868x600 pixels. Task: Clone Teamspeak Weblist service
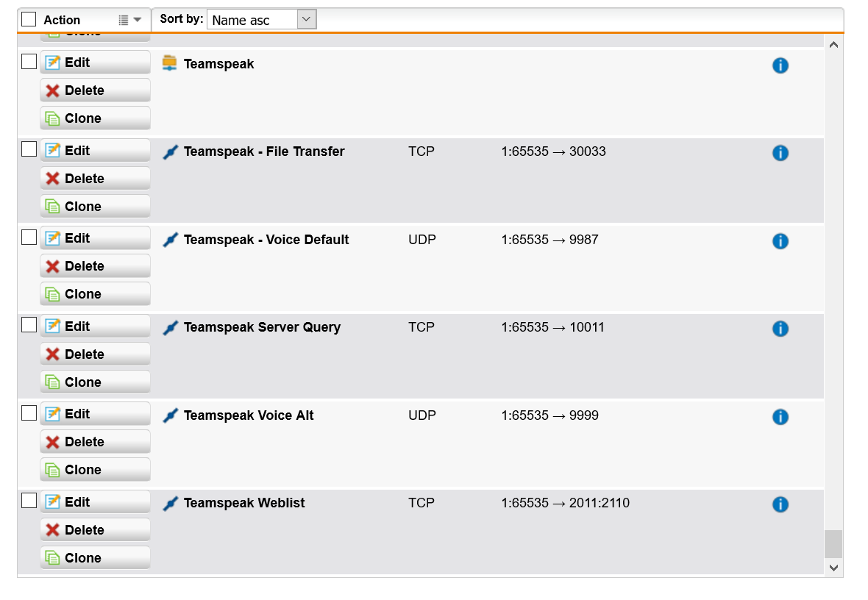95,557
